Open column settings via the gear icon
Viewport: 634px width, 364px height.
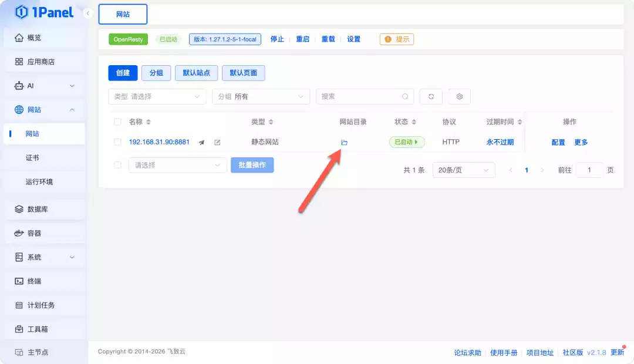tap(459, 96)
